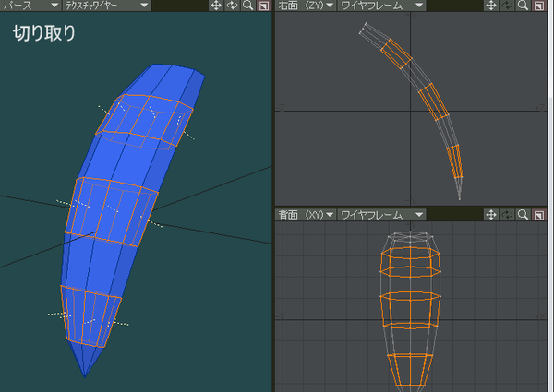Click pan icon in right (ZY) viewport
Image resolution: width=554 pixels, height=392 pixels.
[491, 6]
